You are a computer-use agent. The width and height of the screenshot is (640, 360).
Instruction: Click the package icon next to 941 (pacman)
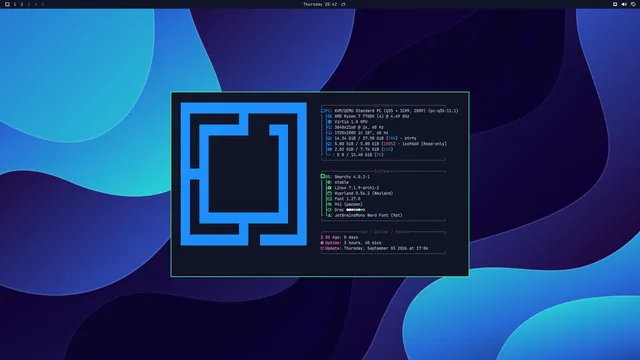click(x=329, y=204)
